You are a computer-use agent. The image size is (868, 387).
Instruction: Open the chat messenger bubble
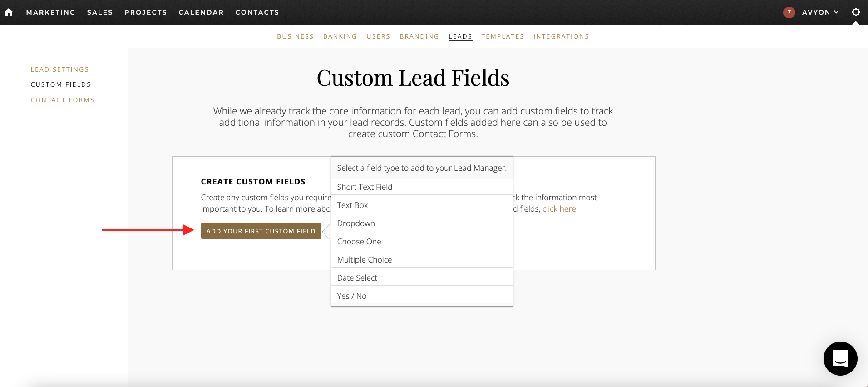point(840,358)
